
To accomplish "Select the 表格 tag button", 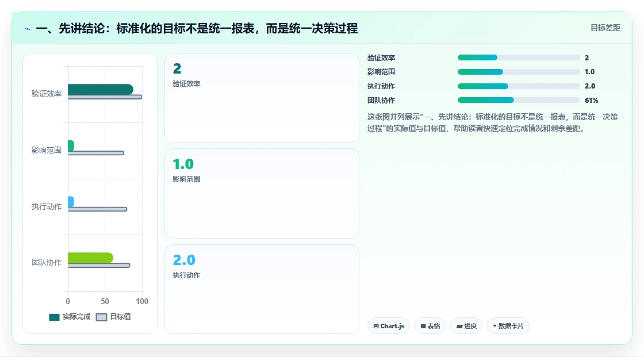I will 430,326.
